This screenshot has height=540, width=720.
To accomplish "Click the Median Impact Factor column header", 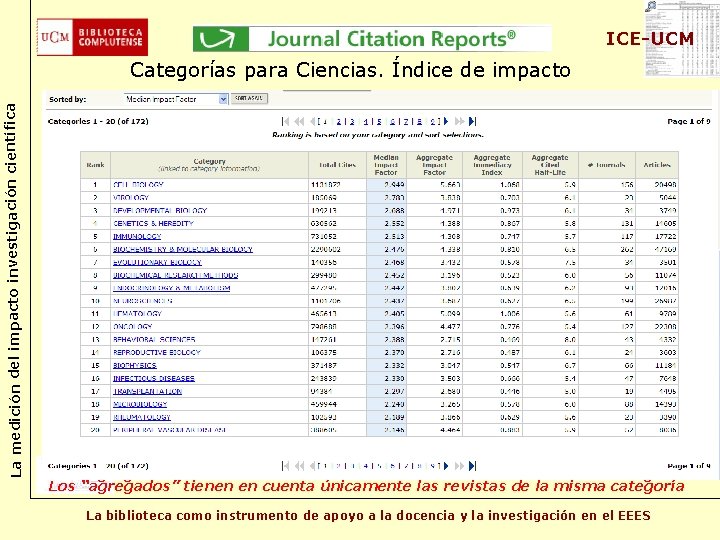I will [386, 165].
